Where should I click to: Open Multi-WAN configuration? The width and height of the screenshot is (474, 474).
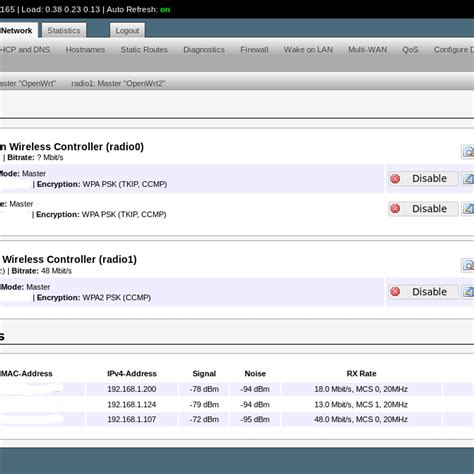click(368, 50)
